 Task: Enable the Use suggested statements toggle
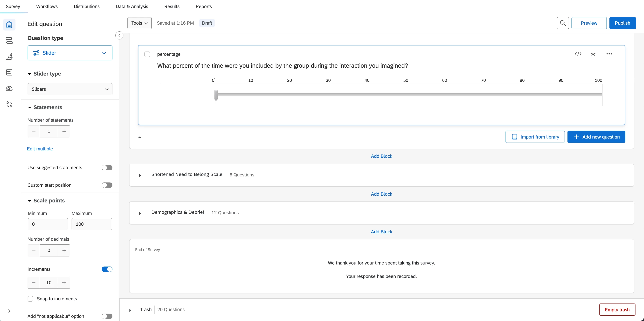point(107,168)
